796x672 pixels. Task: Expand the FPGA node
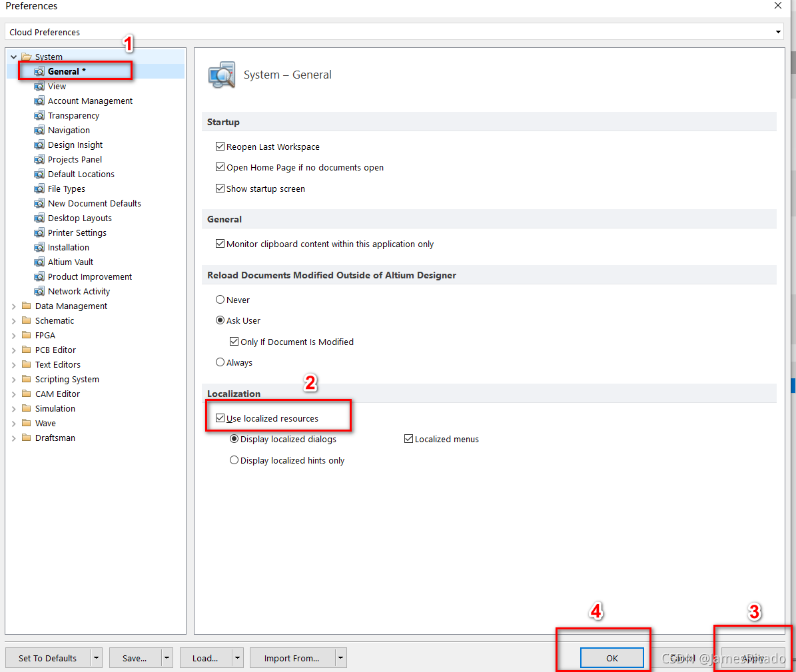click(14, 336)
